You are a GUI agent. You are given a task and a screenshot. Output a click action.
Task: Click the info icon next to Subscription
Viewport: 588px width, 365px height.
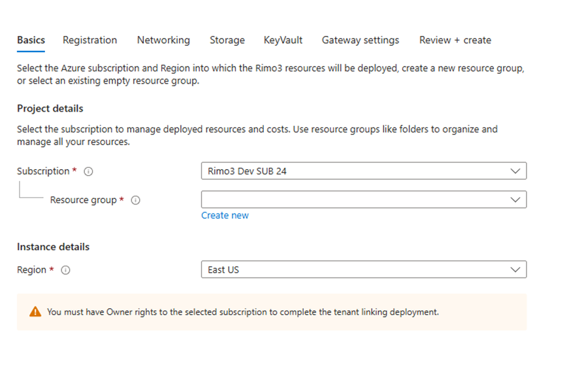click(x=89, y=172)
